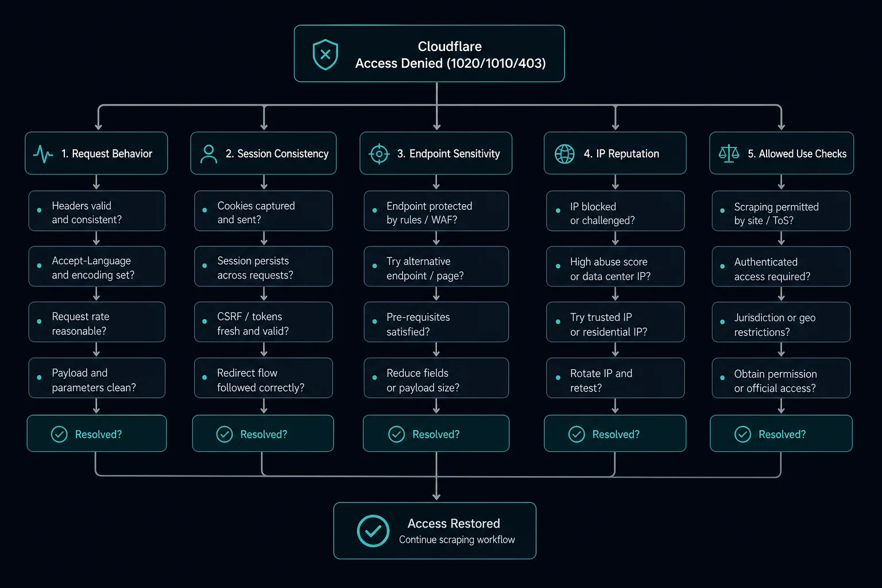Click Try alternative endpoint / page box
882x588 pixels.
(436, 266)
